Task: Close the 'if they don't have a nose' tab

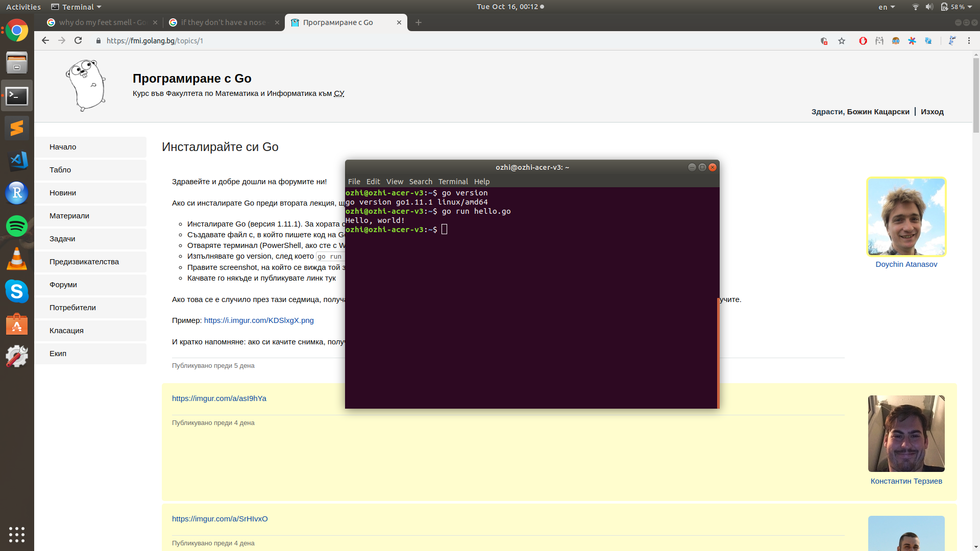Action: pyautogui.click(x=277, y=22)
